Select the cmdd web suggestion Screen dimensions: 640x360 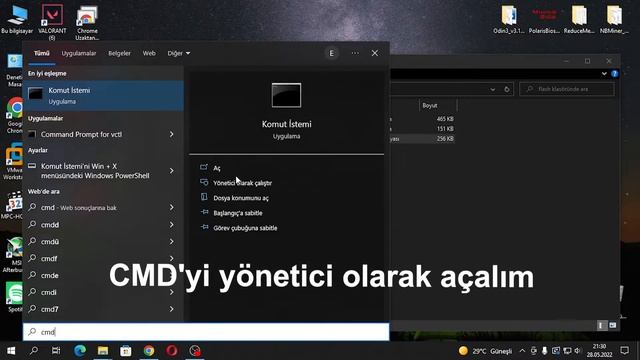click(96, 225)
